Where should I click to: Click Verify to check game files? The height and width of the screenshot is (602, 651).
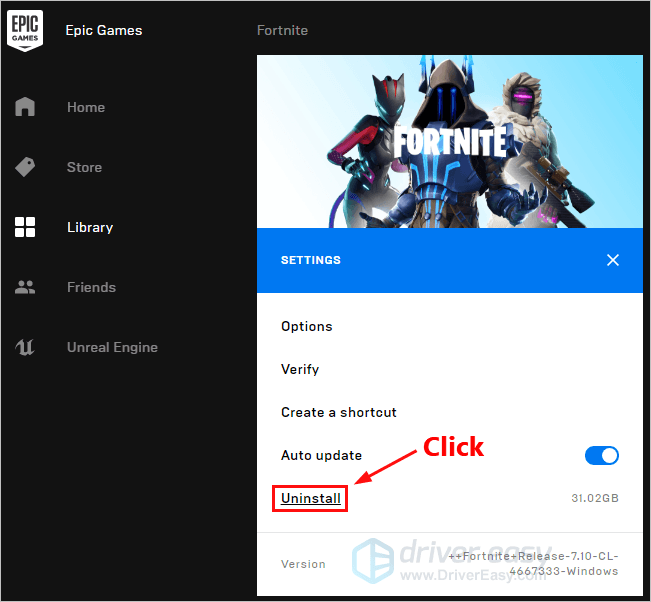pos(300,370)
